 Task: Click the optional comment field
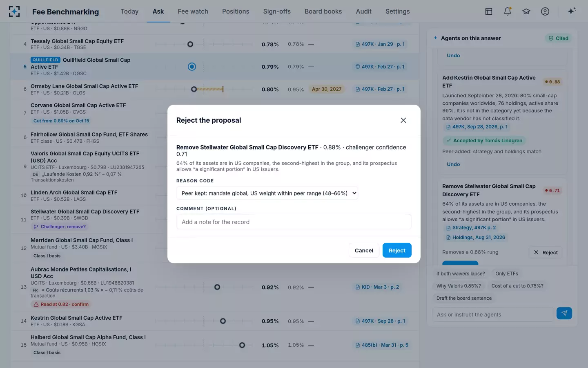pos(294,222)
